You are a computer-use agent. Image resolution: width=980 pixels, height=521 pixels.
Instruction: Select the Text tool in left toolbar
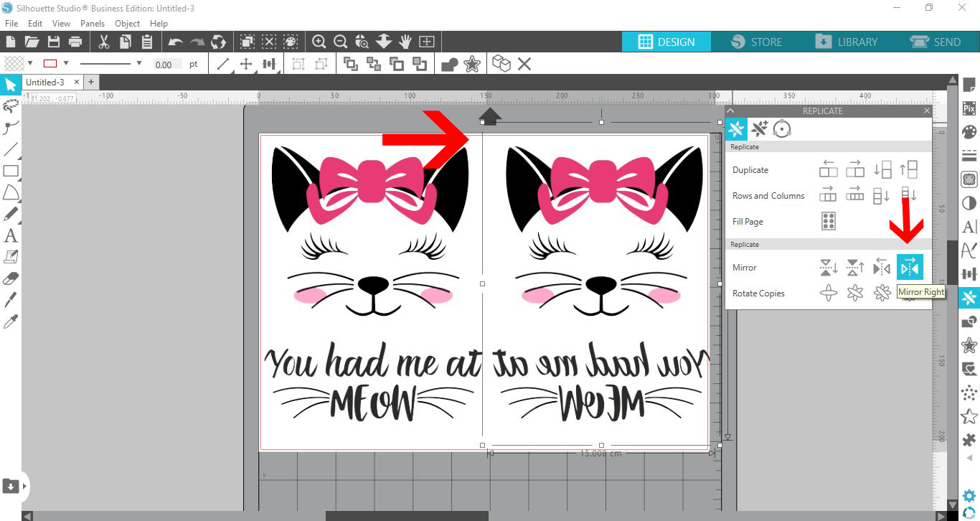pyautogui.click(x=11, y=235)
